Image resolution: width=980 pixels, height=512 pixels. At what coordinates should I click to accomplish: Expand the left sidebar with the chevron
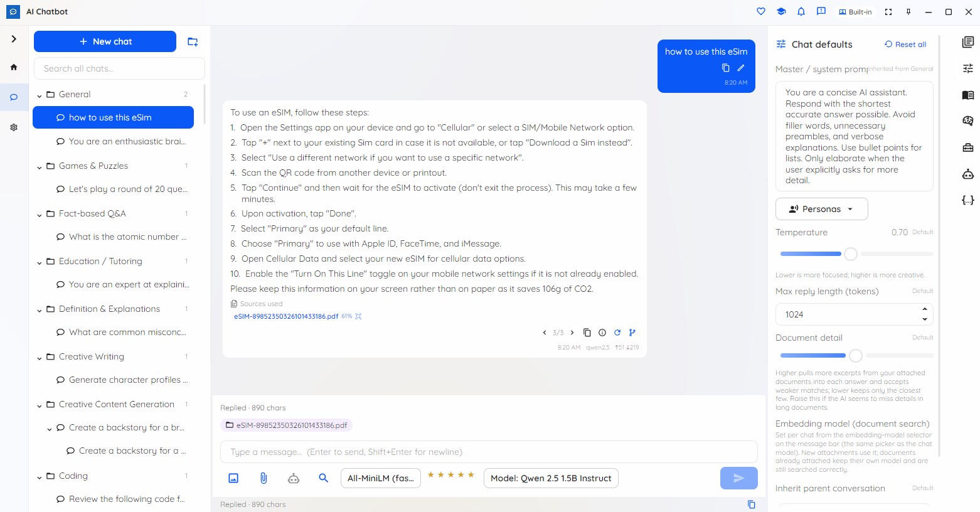(14, 39)
